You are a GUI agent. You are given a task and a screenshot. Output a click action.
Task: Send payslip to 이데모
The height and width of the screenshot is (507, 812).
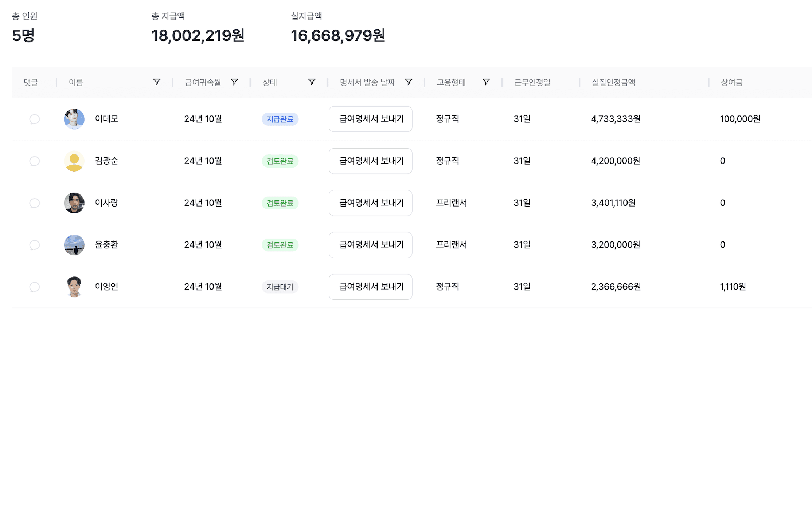370,119
